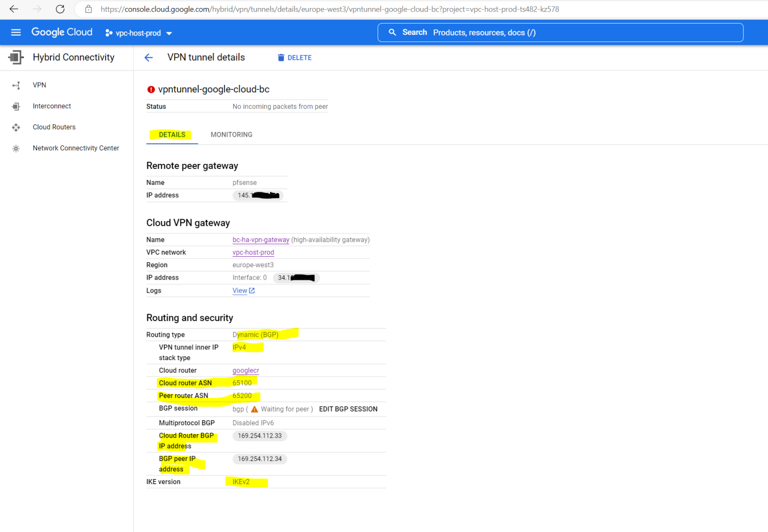Click the warning icon in the BGP session row
Viewport: 768px width, 532px height.
coord(254,409)
